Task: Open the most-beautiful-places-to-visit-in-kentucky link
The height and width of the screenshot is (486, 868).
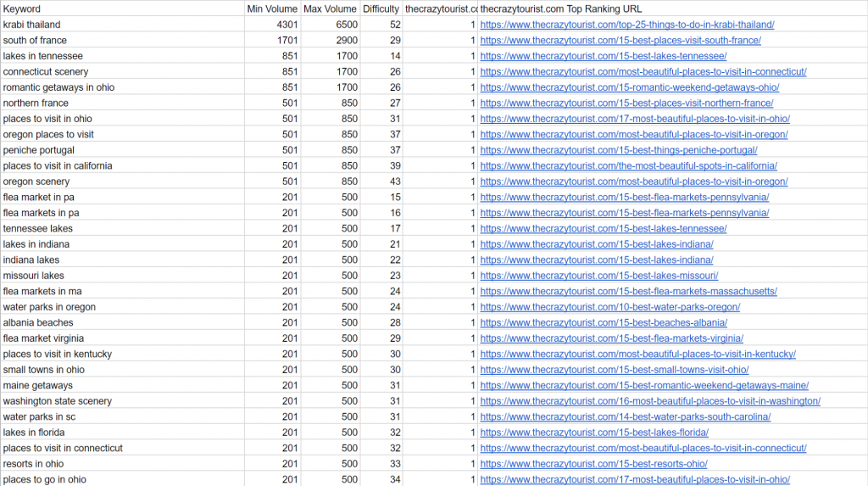Action: 637,354
